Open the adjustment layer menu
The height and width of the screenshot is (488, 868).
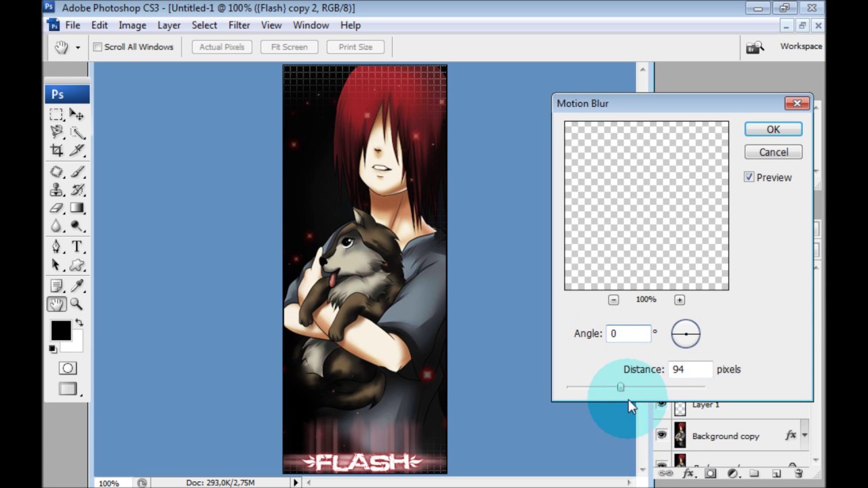(732, 473)
